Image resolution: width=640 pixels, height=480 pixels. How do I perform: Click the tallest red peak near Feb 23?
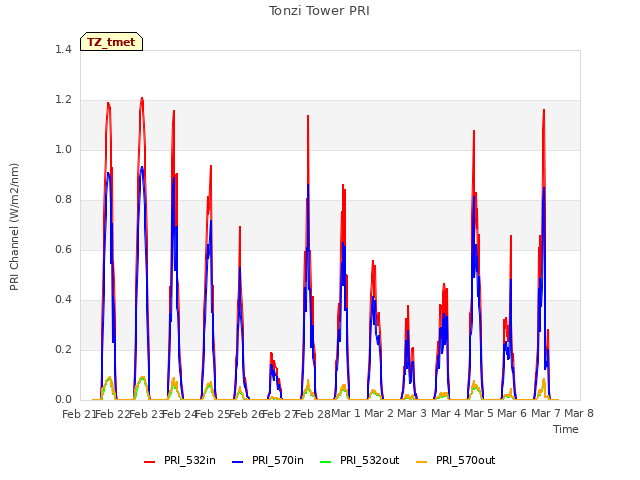pyautogui.click(x=142, y=98)
